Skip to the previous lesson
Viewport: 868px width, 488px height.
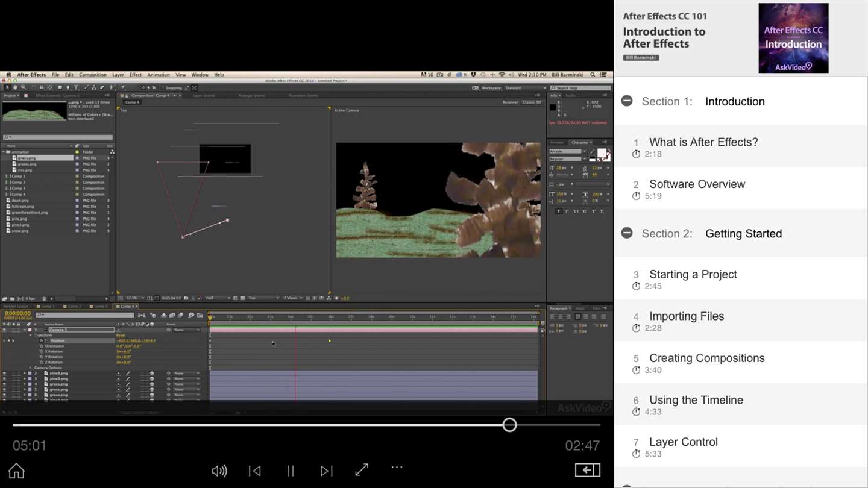point(255,471)
